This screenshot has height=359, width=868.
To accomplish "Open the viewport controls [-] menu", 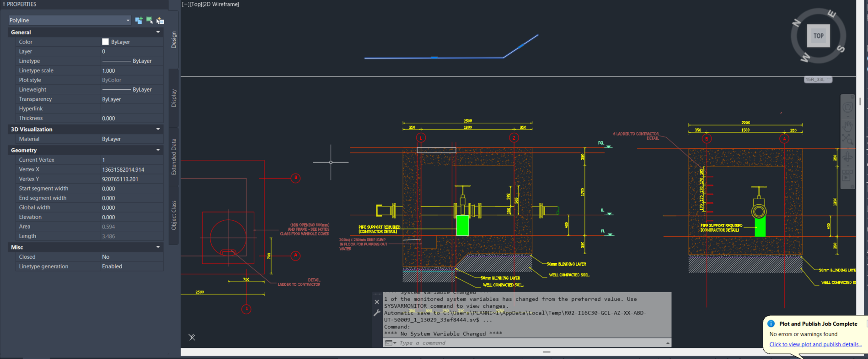I will pyautogui.click(x=186, y=4).
